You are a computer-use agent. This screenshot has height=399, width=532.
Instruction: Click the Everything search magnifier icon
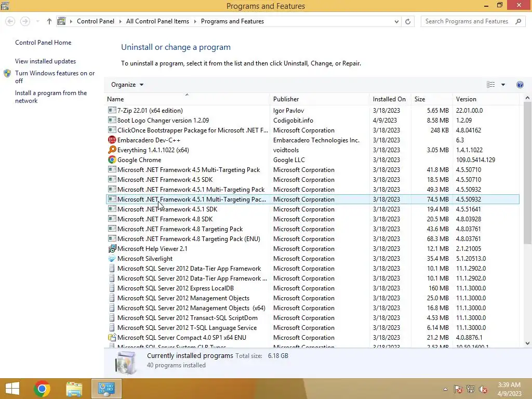(x=112, y=150)
